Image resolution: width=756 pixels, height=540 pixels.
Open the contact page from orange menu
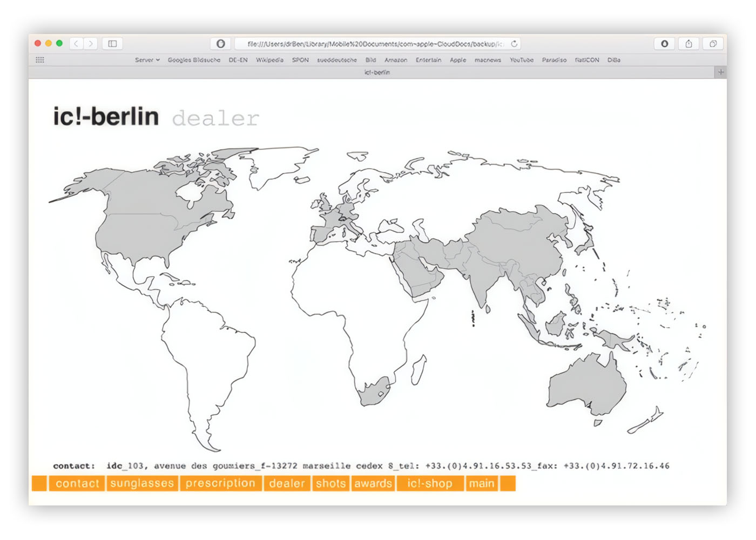[77, 483]
